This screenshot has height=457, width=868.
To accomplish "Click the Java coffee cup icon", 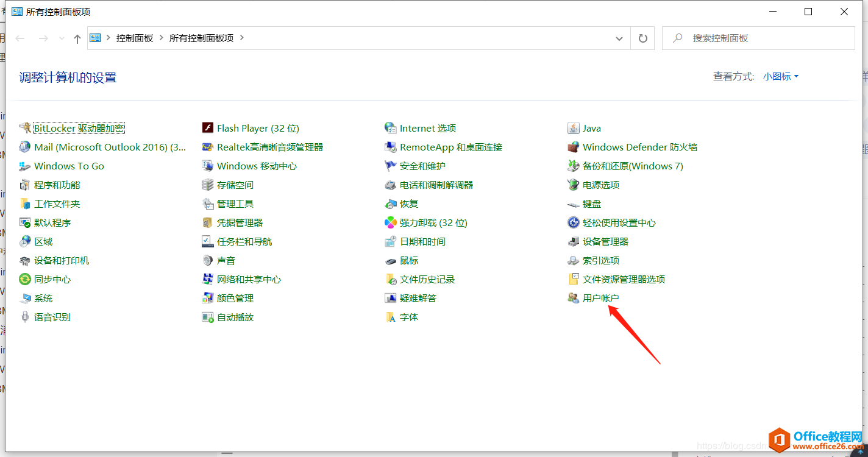I will point(573,128).
